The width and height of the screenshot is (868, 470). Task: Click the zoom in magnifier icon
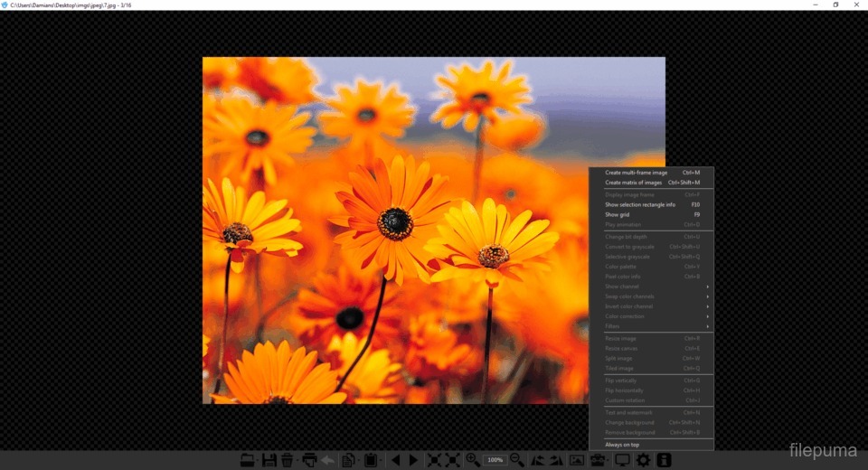point(472,460)
